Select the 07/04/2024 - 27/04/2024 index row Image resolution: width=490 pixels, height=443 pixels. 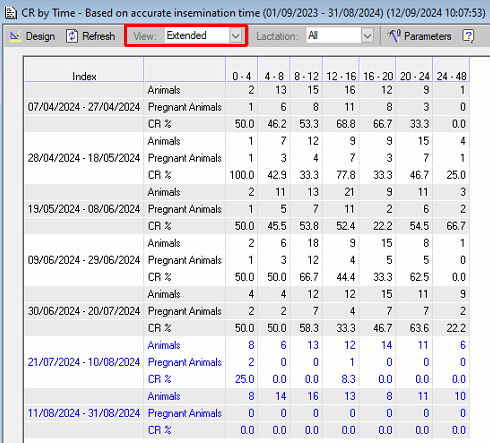(x=84, y=107)
